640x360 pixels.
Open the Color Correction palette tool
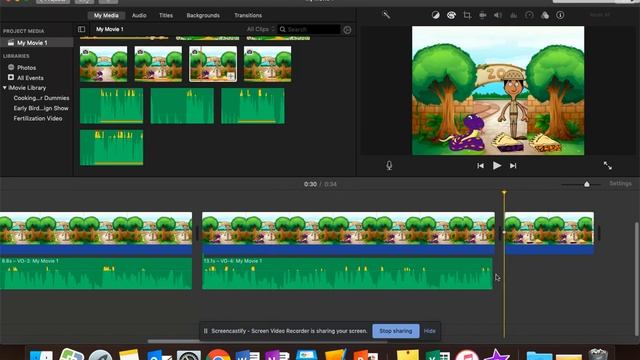(x=451, y=15)
